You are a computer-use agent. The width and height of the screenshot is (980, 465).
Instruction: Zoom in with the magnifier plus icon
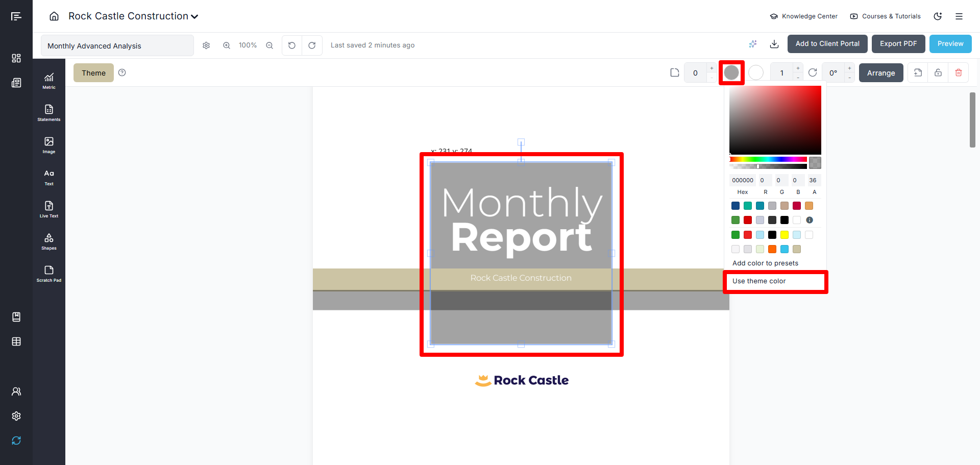click(227, 45)
